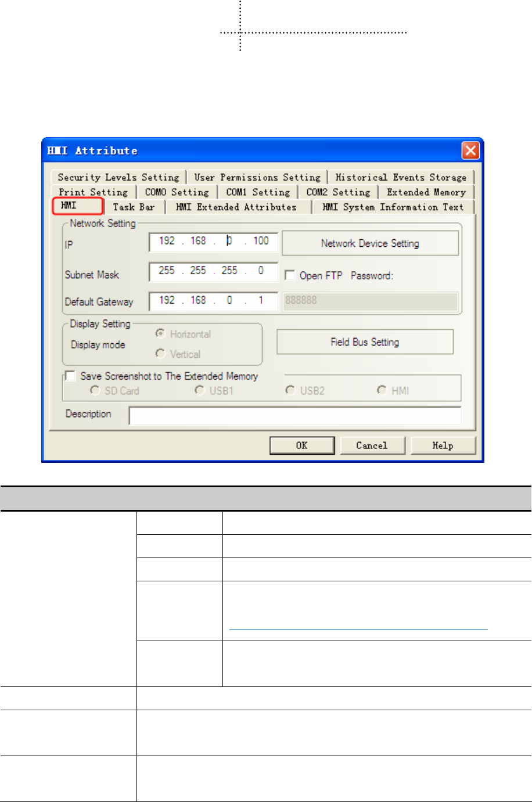532x802 pixels.
Task: Click the FTP password field
Action: pyautogui.click(x=371, y=301)
